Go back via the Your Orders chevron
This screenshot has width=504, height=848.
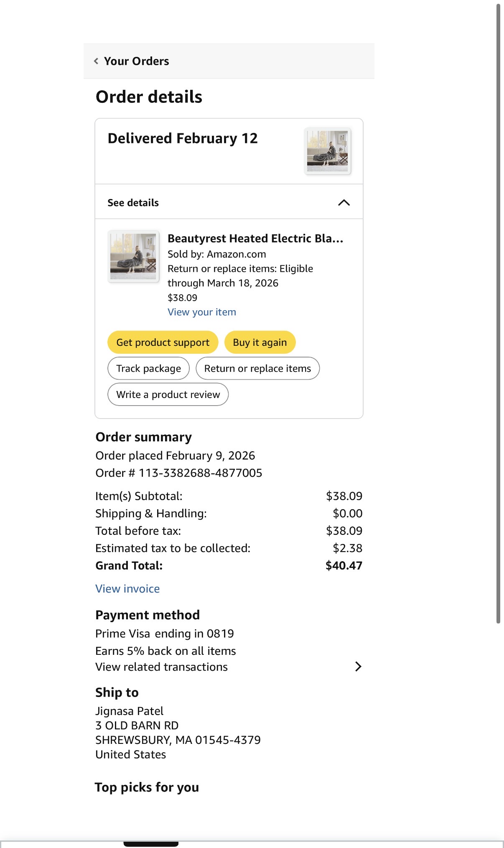(x=96, y=61)
